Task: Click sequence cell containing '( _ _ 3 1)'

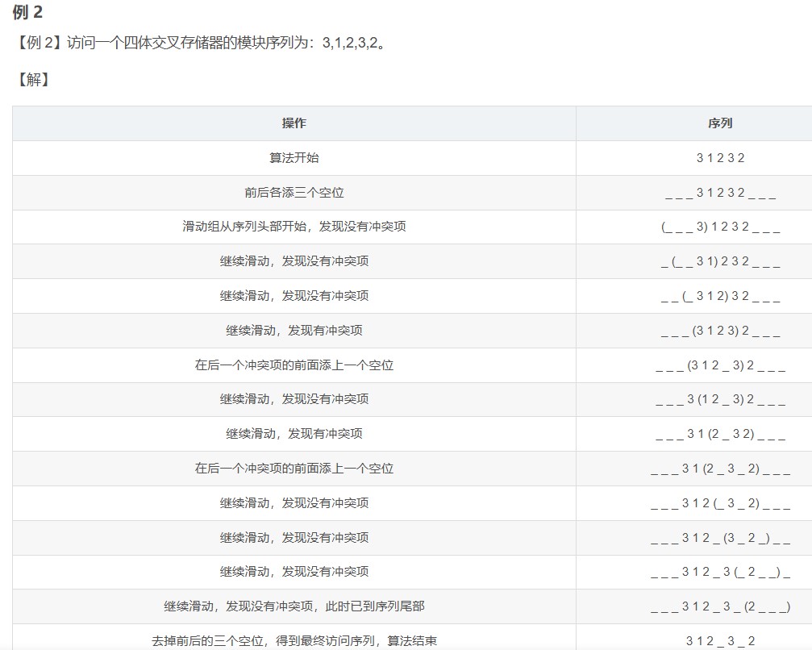Action: pos(719,261)
